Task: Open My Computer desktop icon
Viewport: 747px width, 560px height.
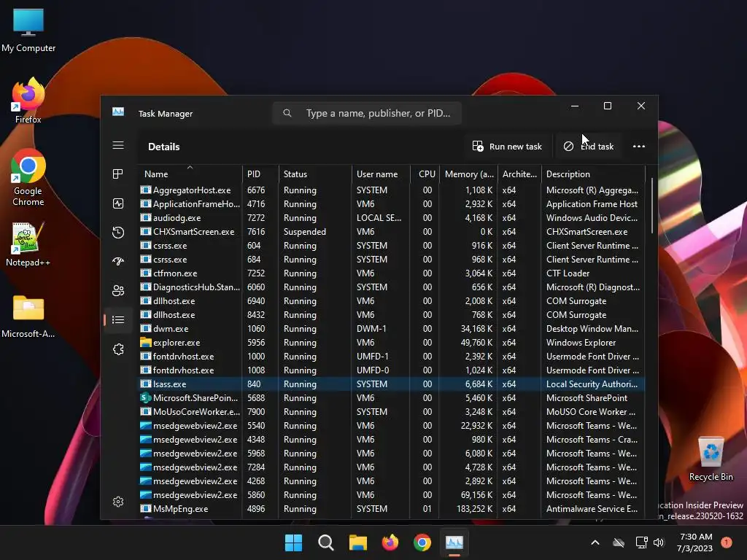Action: click(28, 29)
